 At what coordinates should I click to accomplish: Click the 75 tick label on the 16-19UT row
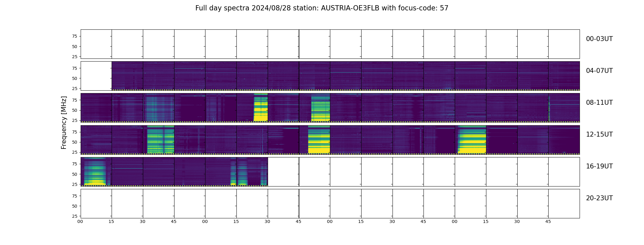point(75,164)
